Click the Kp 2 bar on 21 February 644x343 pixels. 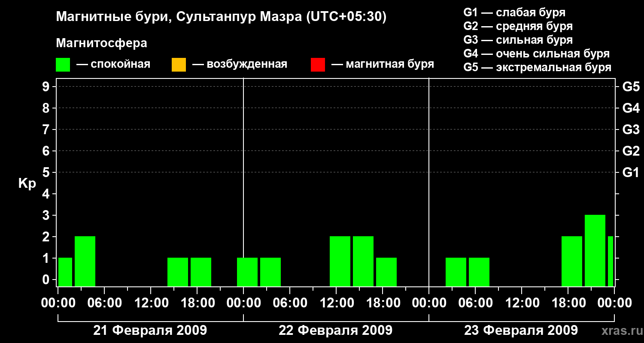(x=85, y=261)
